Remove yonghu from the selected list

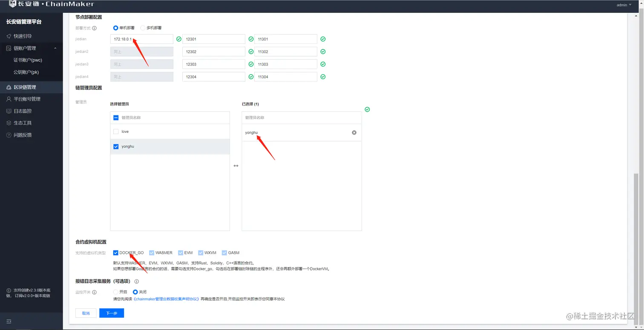pyautogui.click(x=354, y=133)
